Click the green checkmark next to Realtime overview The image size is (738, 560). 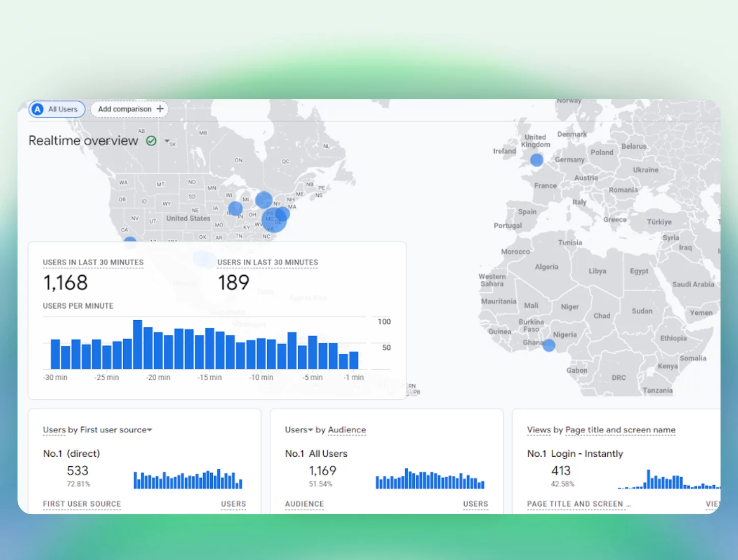[151, 141]
